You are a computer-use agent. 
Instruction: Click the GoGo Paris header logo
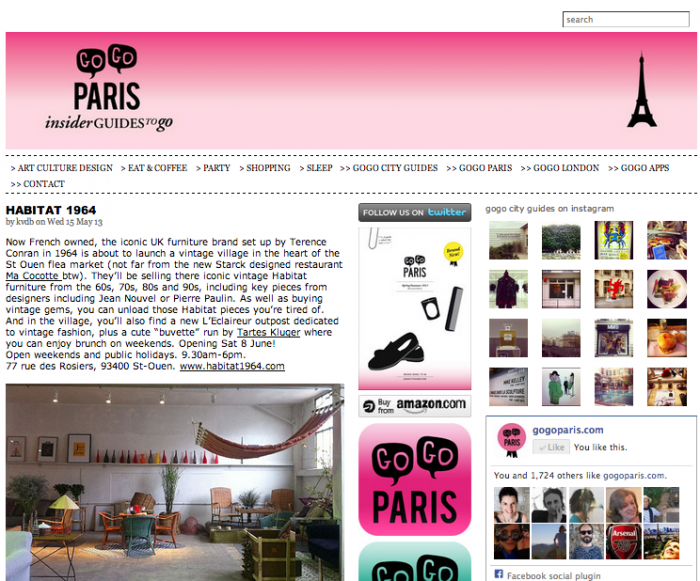pos(108,88)
